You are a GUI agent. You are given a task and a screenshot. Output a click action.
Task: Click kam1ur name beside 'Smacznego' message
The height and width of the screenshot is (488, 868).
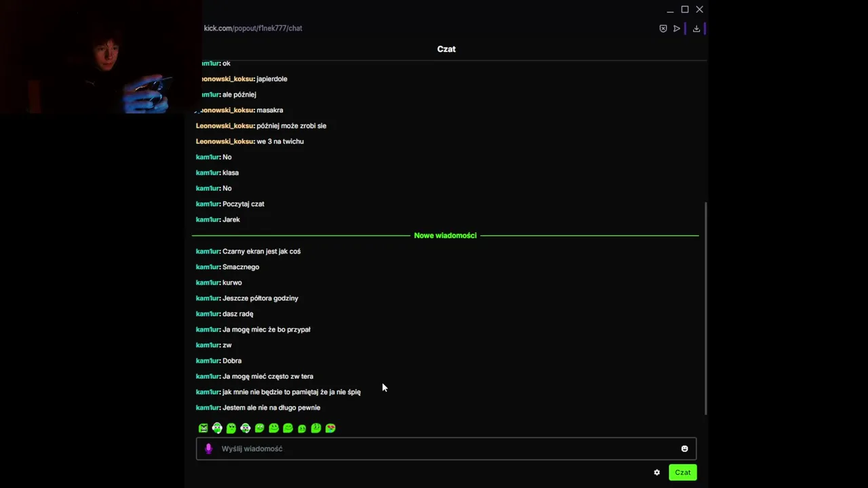[x=208, y=267]
